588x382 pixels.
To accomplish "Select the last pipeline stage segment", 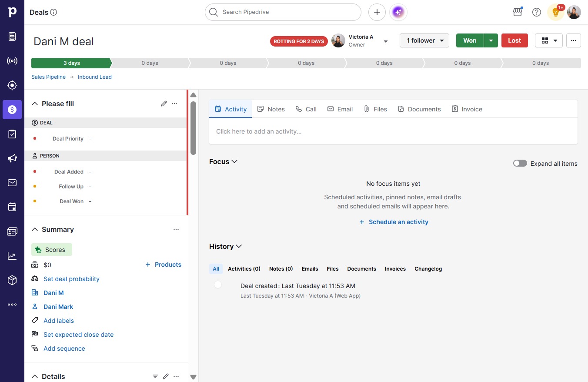I will 541,63.
